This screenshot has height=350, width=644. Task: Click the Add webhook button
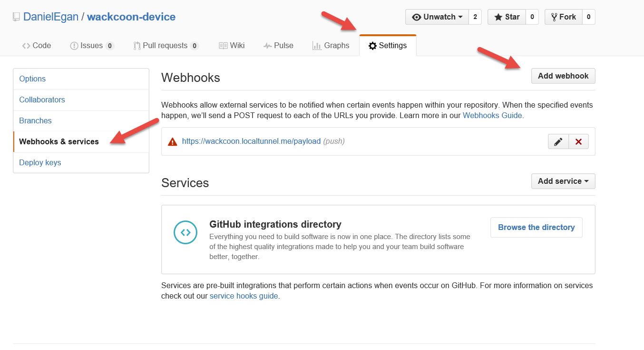563,76
